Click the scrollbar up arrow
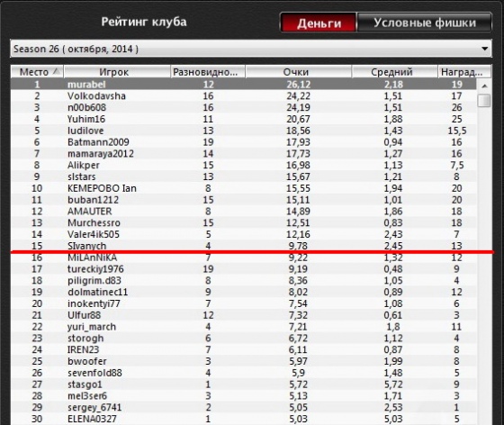This screenshot has width=504, height=425. pyautogui.click(x=484, y=86)
